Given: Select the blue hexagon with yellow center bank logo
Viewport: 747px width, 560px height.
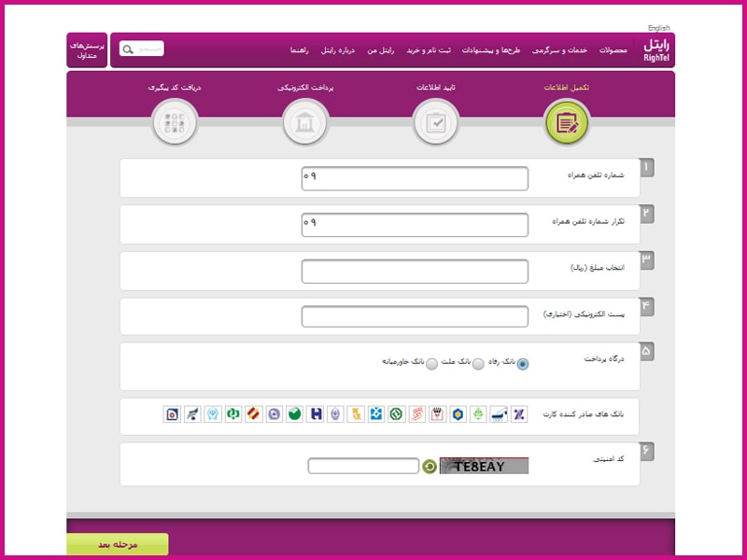Looking at the screenshot, I should coord(458,413).
